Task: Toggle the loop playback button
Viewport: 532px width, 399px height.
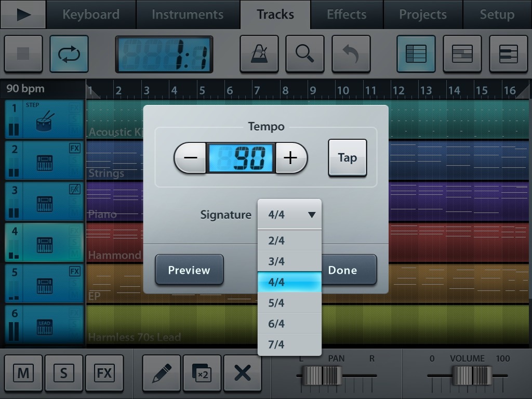Action: tap(69, 54)
